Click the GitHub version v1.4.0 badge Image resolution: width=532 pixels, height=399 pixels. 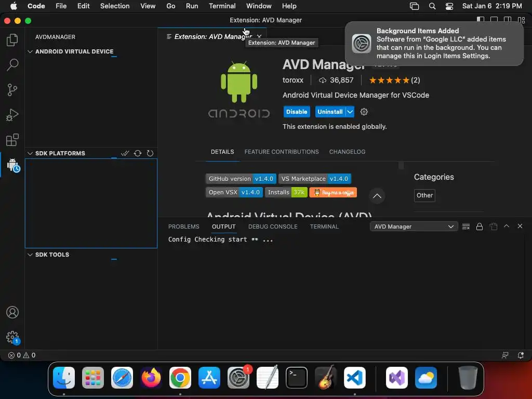coord(241,179)
